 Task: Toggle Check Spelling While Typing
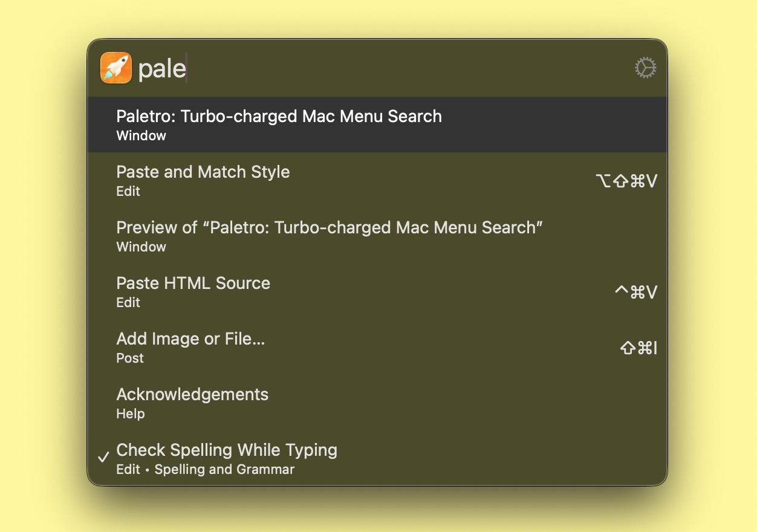pyautogui.click(x=227, y=450)
